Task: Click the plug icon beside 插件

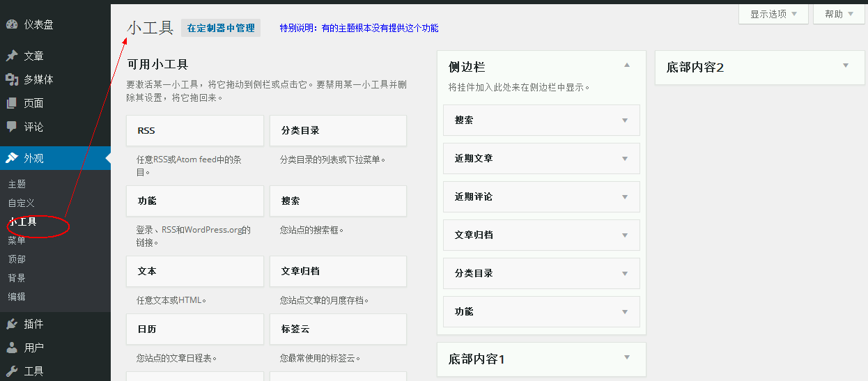Action: tap(12, 324)
